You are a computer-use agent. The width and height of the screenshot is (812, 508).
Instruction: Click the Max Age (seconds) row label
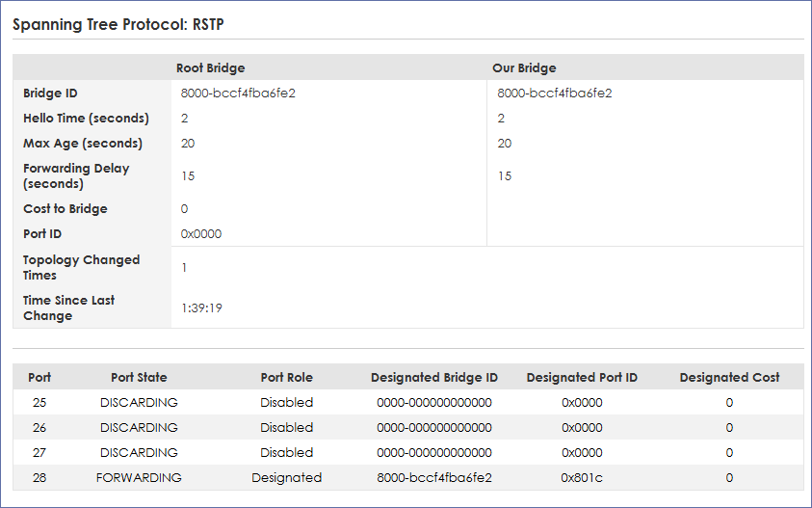[x=83, y=144]
